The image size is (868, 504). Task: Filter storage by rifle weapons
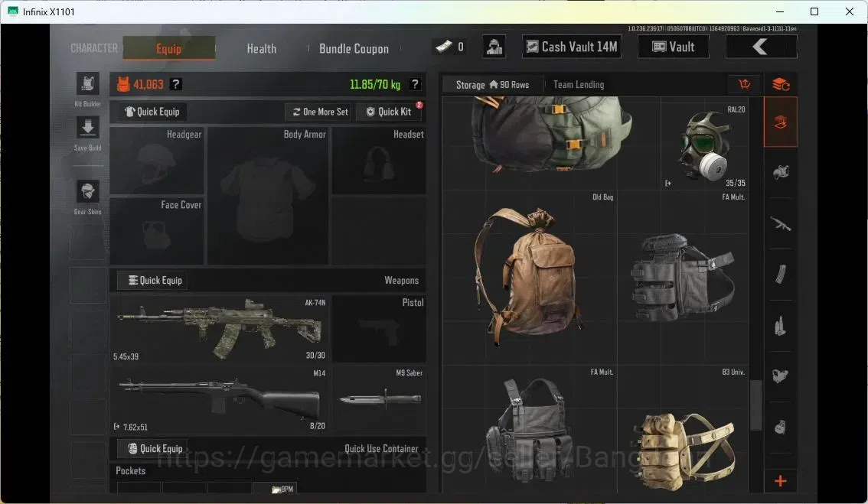(x=781, y=223)
